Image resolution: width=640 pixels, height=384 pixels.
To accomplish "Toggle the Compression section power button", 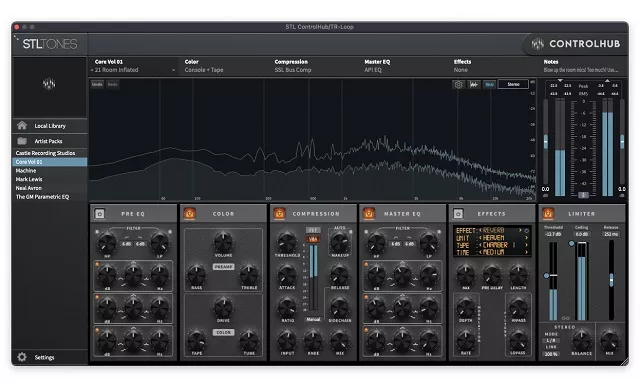I will 279,213.
